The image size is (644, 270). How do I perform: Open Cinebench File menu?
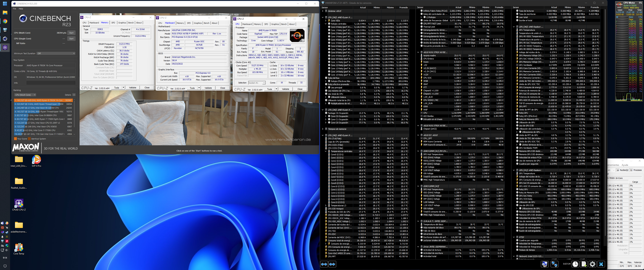point(14,8)
